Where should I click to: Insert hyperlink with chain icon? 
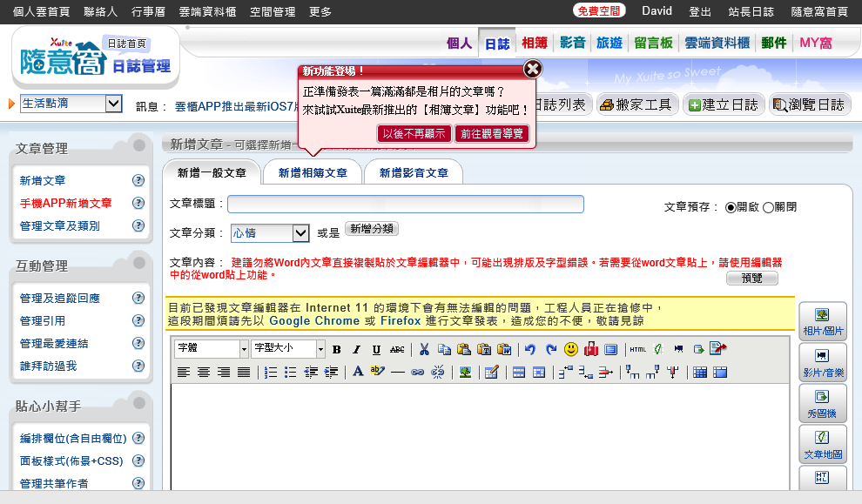click(x=417, y=372)
